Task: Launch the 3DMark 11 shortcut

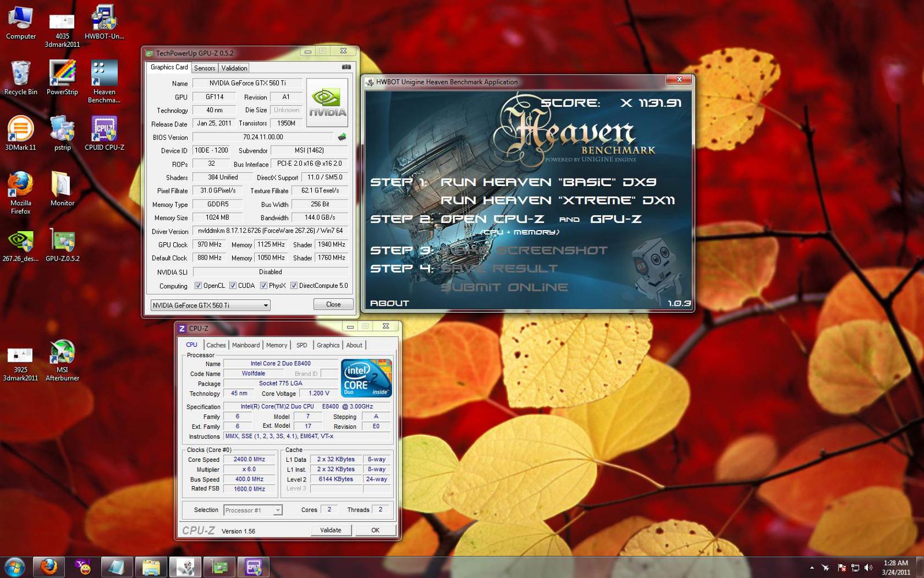Action: (x=21, y=134)
